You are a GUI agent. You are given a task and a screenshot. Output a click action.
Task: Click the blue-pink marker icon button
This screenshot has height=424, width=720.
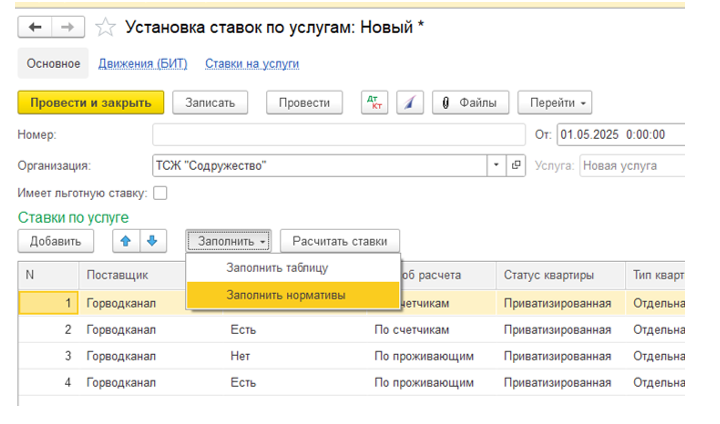[x=410, y=102]
